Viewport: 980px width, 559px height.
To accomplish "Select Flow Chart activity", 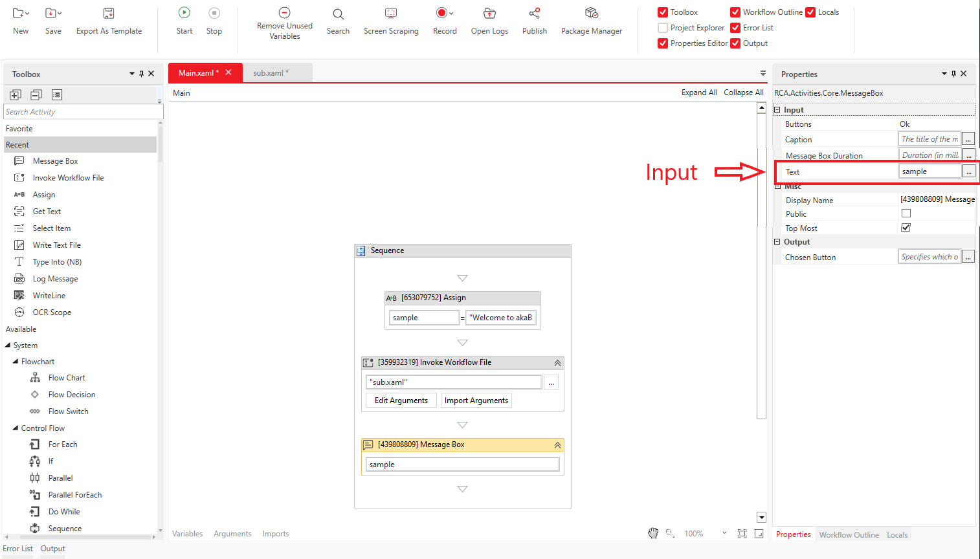I will pos(66,378).
